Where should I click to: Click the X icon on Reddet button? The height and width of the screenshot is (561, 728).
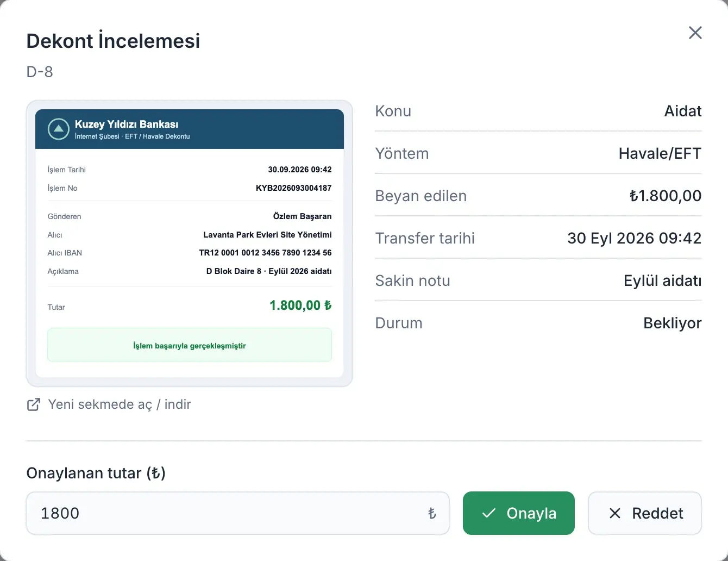(615, 513)
